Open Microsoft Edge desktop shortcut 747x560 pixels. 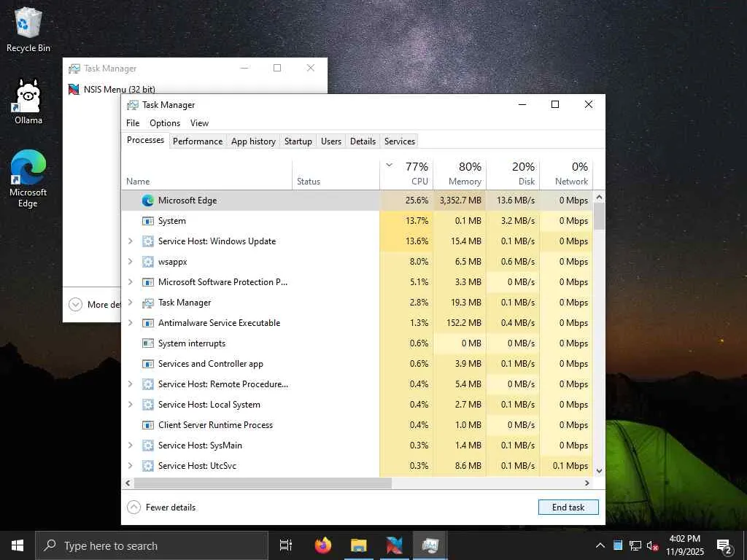[28, 179]
